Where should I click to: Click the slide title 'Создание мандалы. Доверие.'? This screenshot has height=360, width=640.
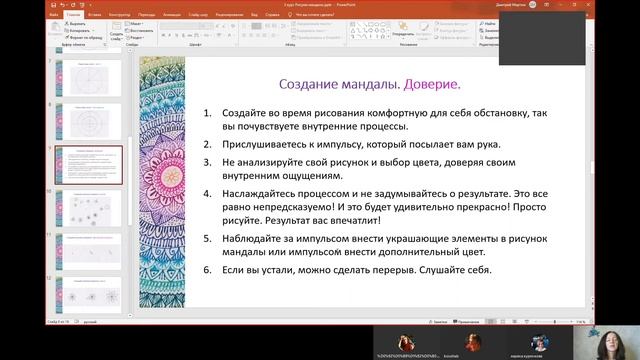370,84
